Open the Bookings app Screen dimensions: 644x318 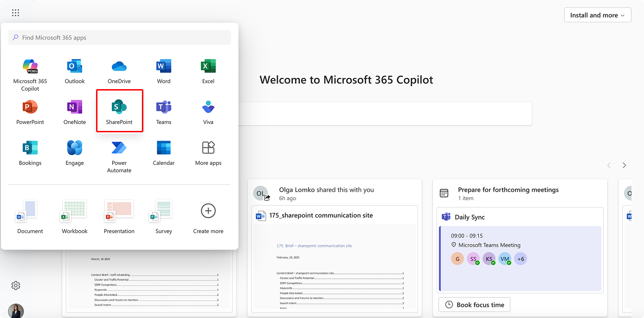pyautogui.click(x=30, y=151)
